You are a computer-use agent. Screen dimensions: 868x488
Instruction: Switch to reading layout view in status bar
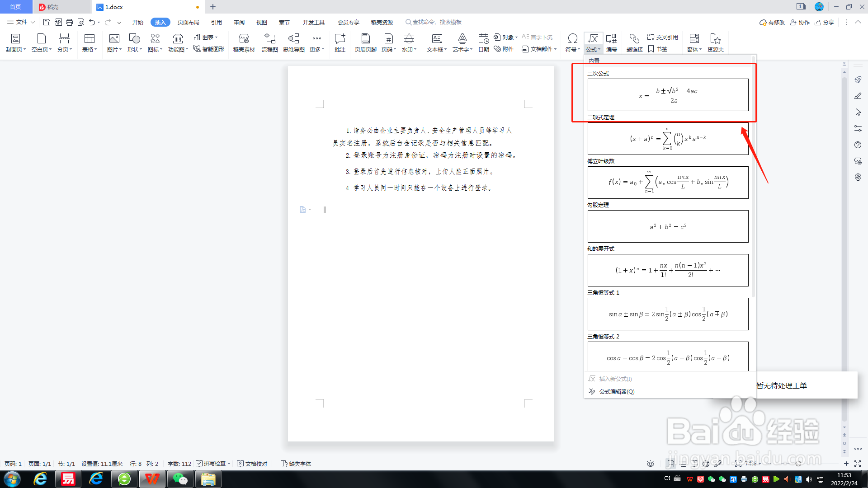694,464
